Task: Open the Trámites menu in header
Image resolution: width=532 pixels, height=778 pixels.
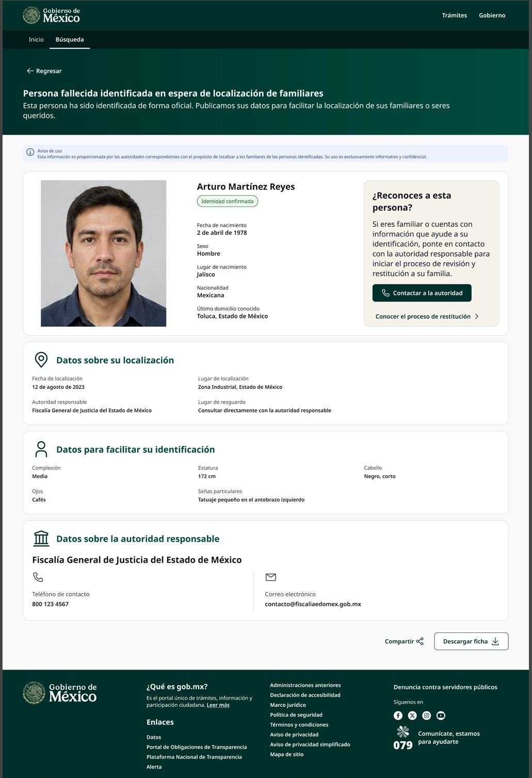Action: coord(454,15)
